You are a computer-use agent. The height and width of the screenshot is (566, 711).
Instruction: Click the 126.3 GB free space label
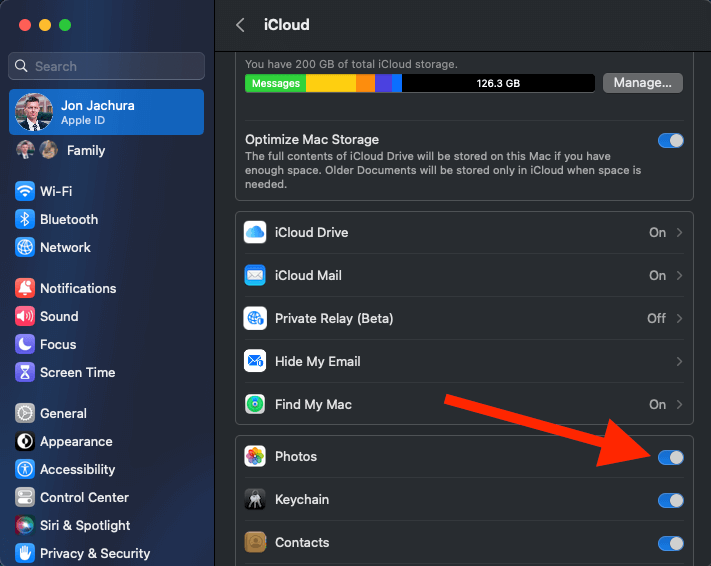pyautogui.click(x=498, y=83)
